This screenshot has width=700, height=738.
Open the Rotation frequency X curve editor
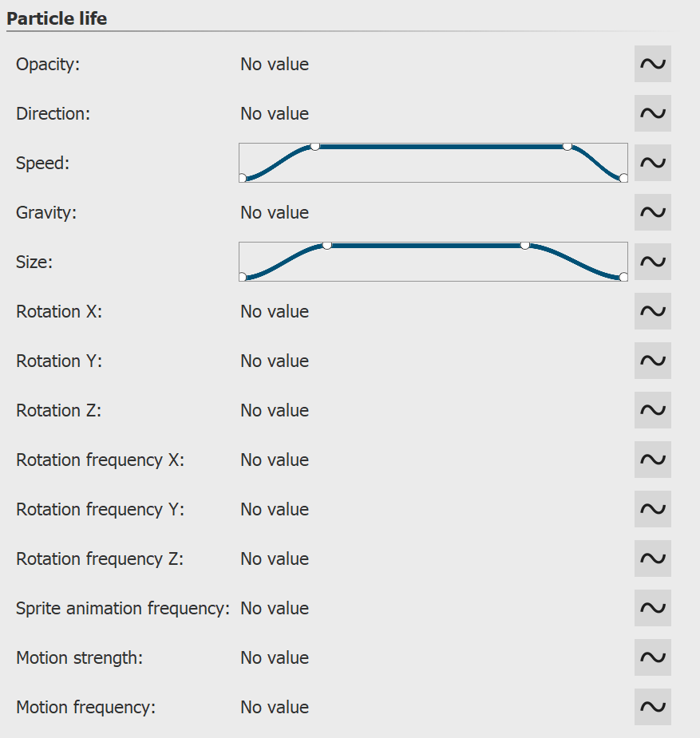[652, 460]
